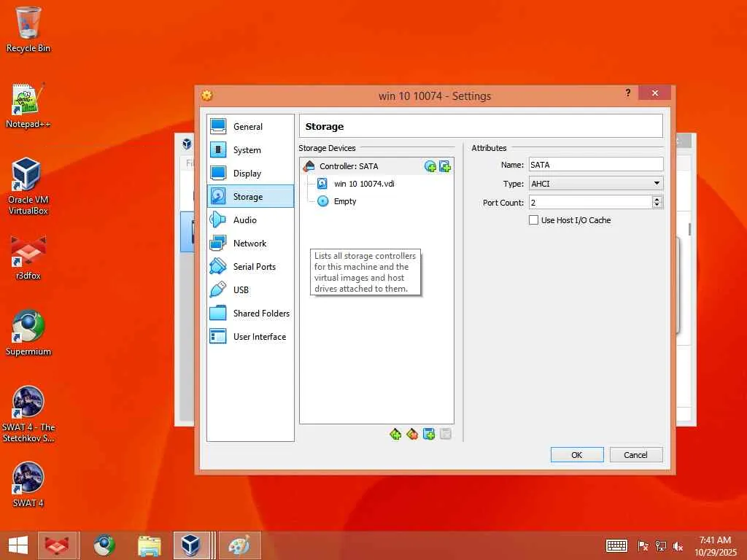This screenshot has width=747, height=560.
Task: Select the Storage settings category
Action: (x=250, y=196)
